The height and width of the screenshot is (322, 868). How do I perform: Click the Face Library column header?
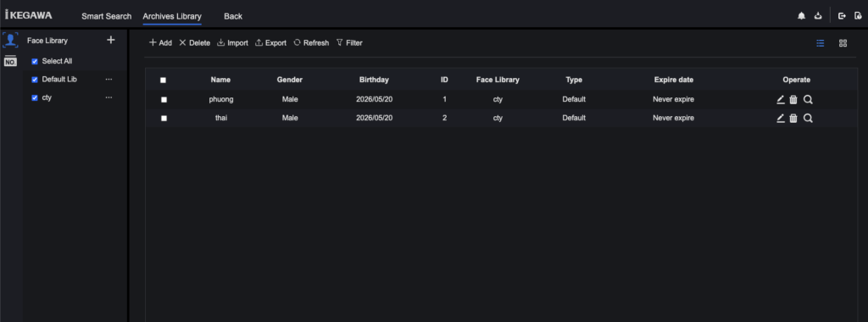tap(498, 80)
